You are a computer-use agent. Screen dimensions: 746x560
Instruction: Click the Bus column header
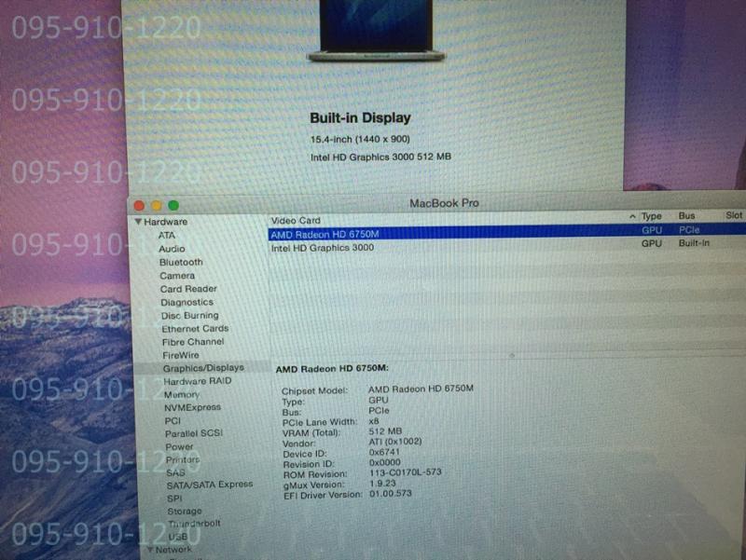pos(687,215)
